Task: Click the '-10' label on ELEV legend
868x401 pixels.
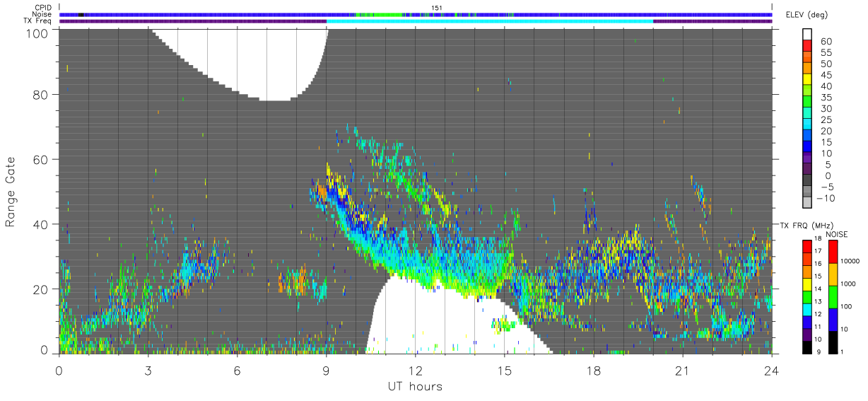Action: pos(826,199)
